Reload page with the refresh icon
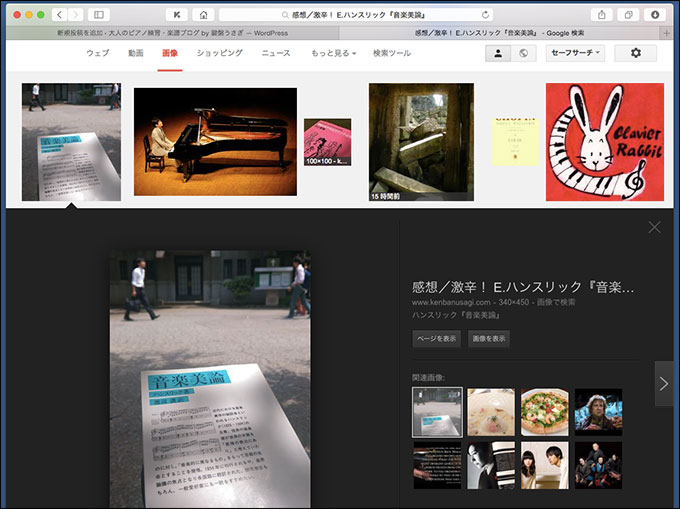Viewport: 680px width, 509px height. [x=485, y=15]
